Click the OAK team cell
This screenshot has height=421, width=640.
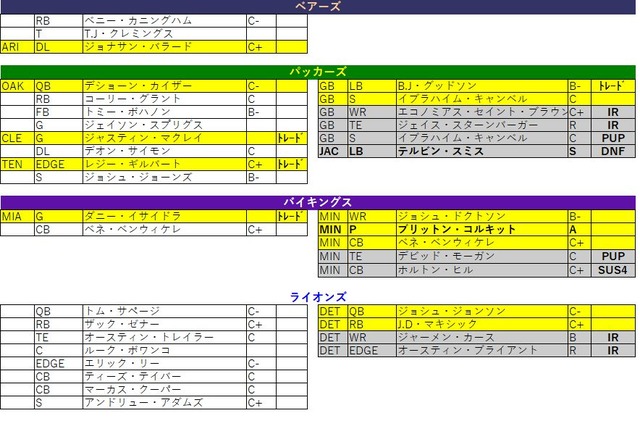[18, 86]
